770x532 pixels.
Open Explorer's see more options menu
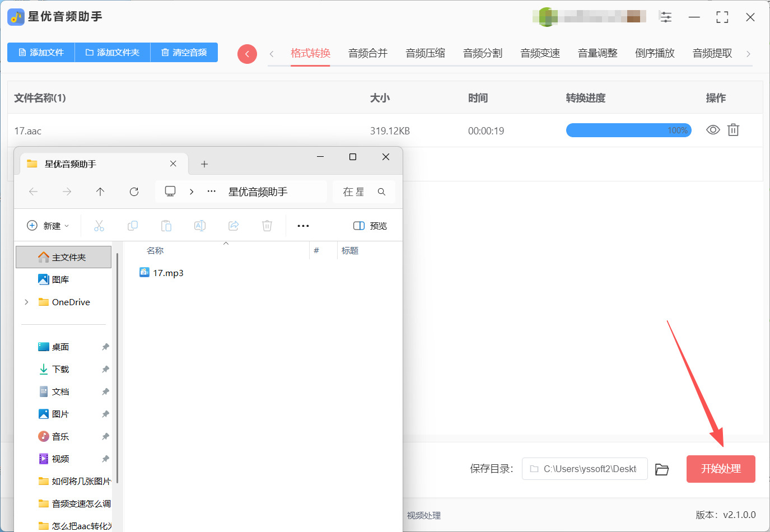tap(303, 226)
